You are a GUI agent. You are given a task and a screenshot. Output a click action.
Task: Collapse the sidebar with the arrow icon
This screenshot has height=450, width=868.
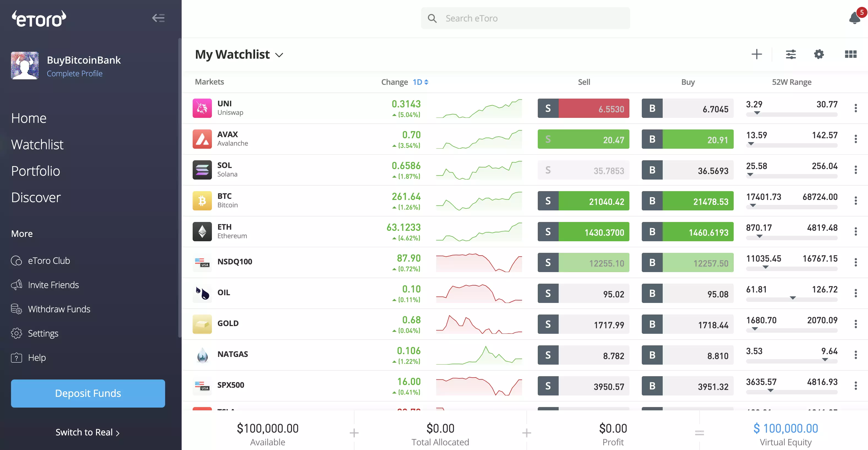pyautogui.click(x=158, y=18)
